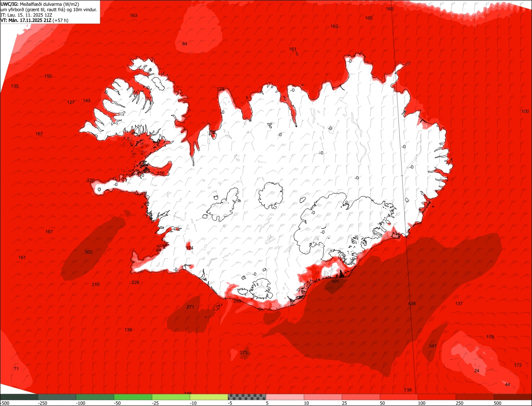Click the map value '135'
This screenshot has height=406, width=532.
point(15,86)
